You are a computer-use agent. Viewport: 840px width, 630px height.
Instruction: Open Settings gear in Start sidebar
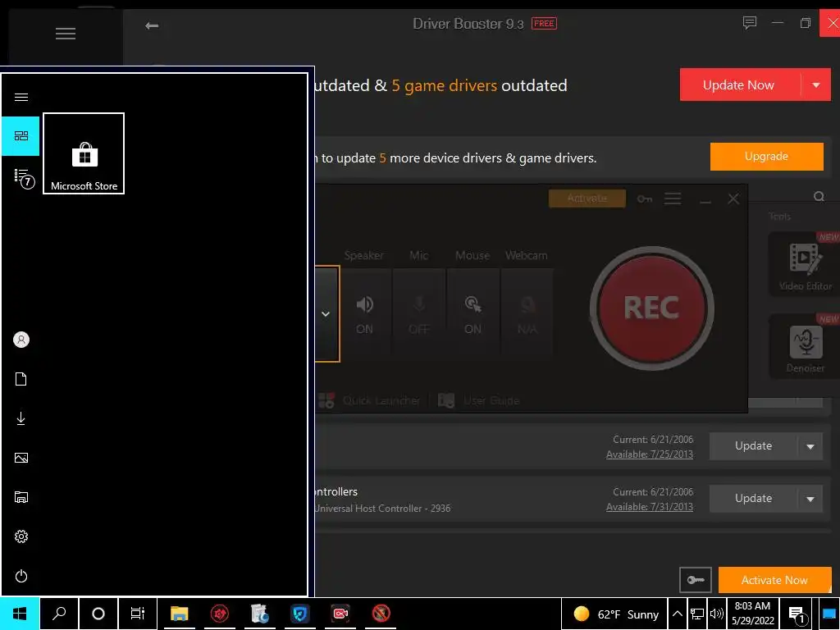pyautogui.click(x=21, y=536)
